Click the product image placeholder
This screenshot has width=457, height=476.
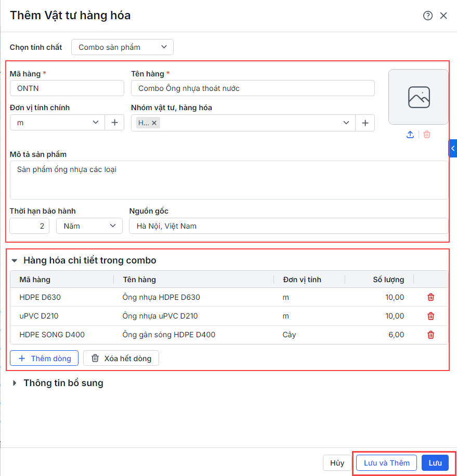[x=419, y=97]
